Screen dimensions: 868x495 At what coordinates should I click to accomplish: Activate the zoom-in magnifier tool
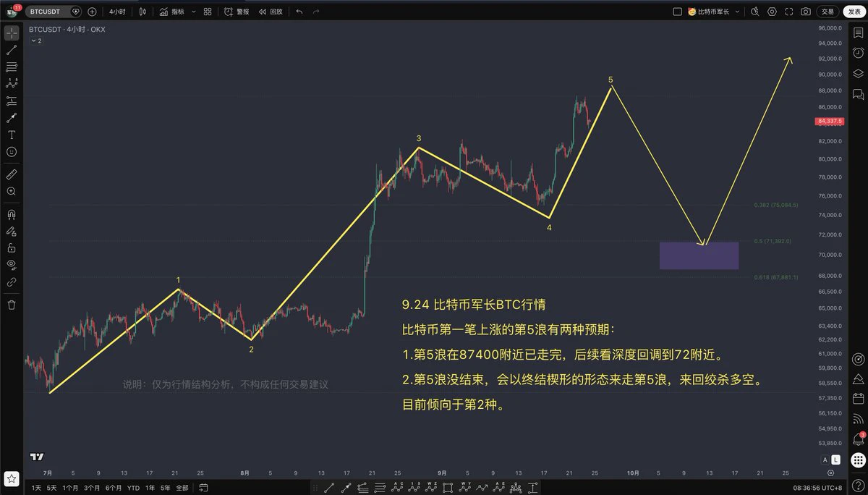point(12,192)
